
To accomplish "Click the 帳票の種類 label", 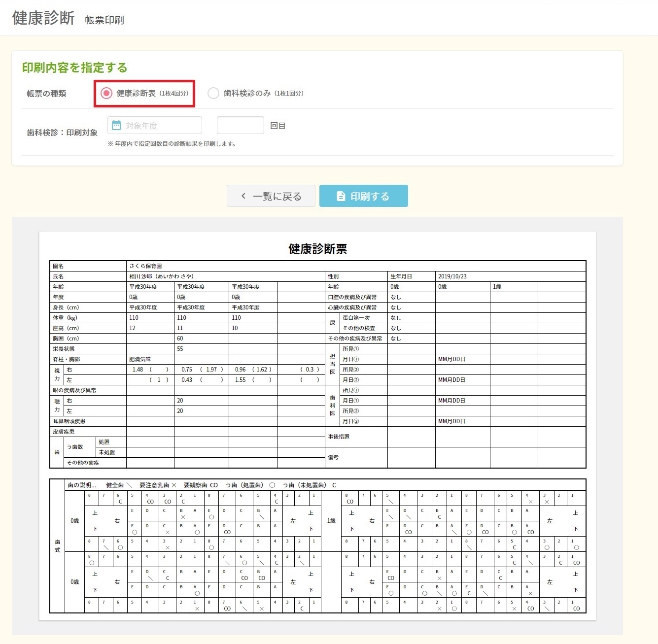I will 46,94.
